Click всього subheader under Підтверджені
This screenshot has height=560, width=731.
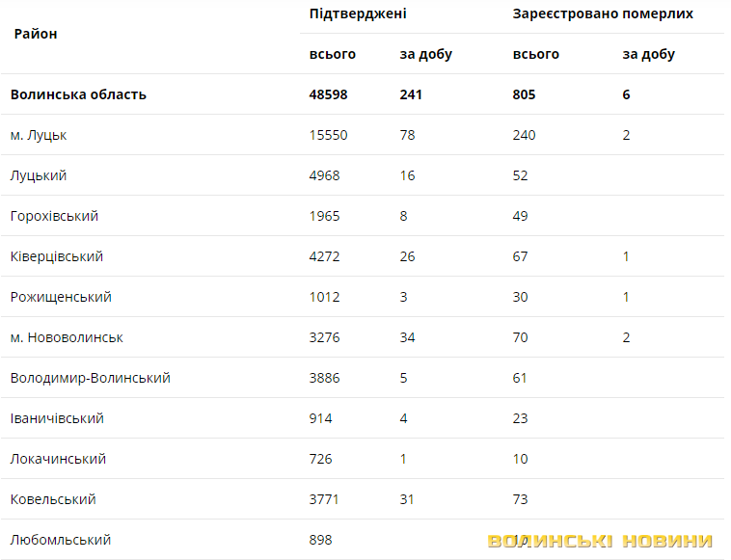(x=333, y=54)
